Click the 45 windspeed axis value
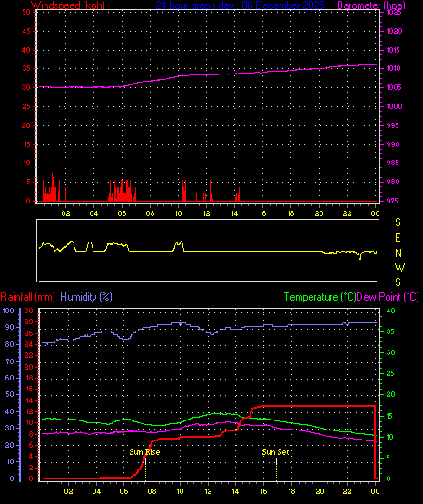 click(x=26, y=31)
